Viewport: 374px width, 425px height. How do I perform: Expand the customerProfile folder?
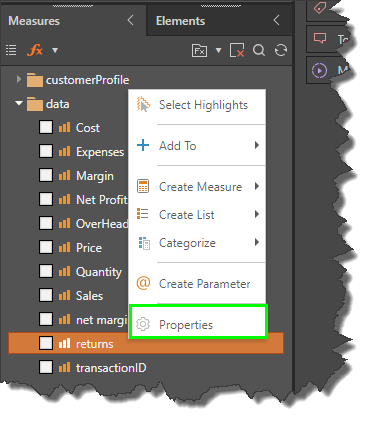(x=19, y=79)
